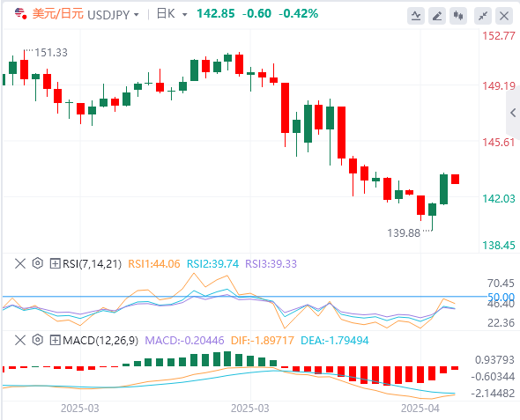
Task: Open the indicator line-chart icon in toolbar
Action: pyautogui.click(x=416, y=16)
